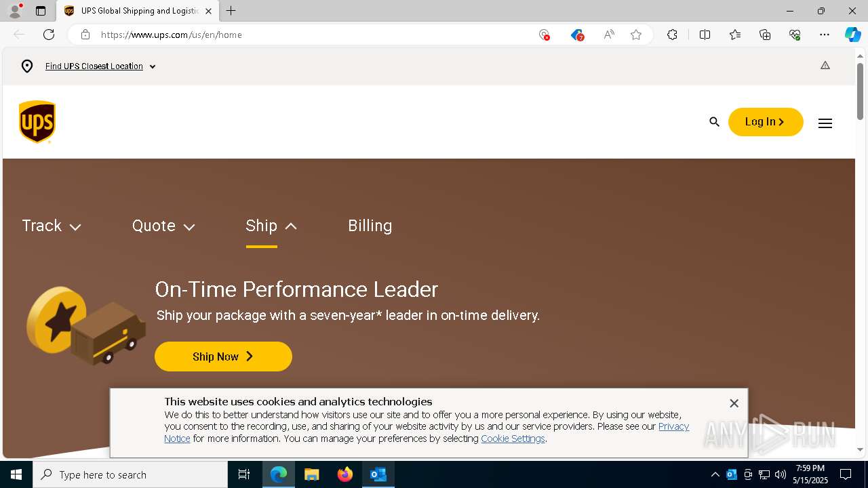Open Copilot icon in Edge toolbar
Screen dimensions: 868x488
point(852,35)
